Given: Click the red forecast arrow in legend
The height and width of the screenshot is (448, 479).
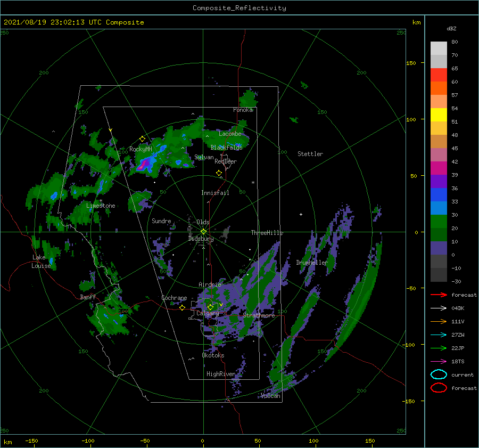Looking at the screenshot, I should tap(439, 295).
